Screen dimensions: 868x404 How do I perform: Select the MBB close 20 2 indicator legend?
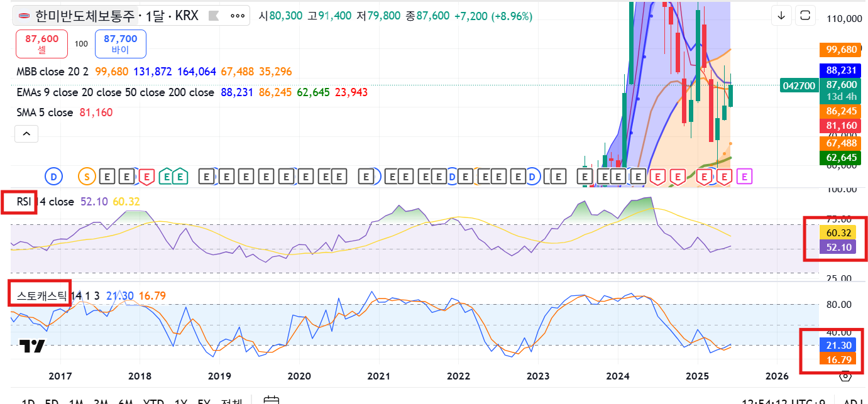click(52, 72)
